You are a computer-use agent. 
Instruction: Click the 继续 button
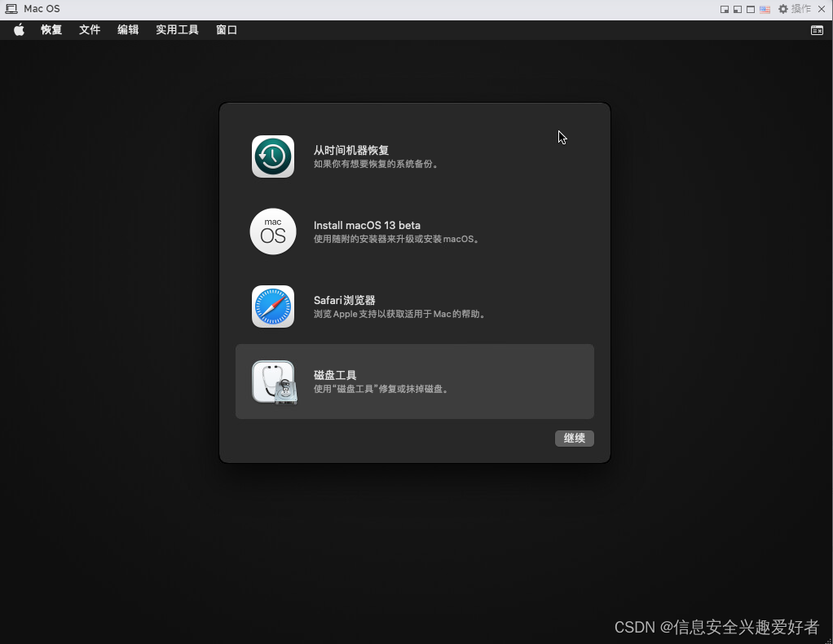tap(575, 438)
